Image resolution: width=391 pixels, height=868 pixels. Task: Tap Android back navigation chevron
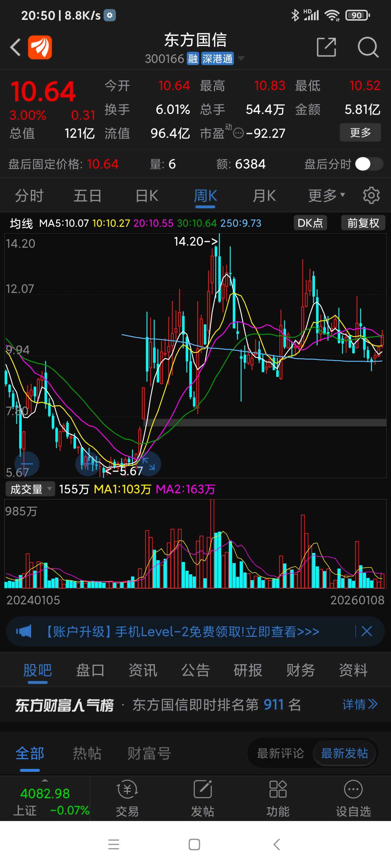pyautogui.click(x=277, y=844)
